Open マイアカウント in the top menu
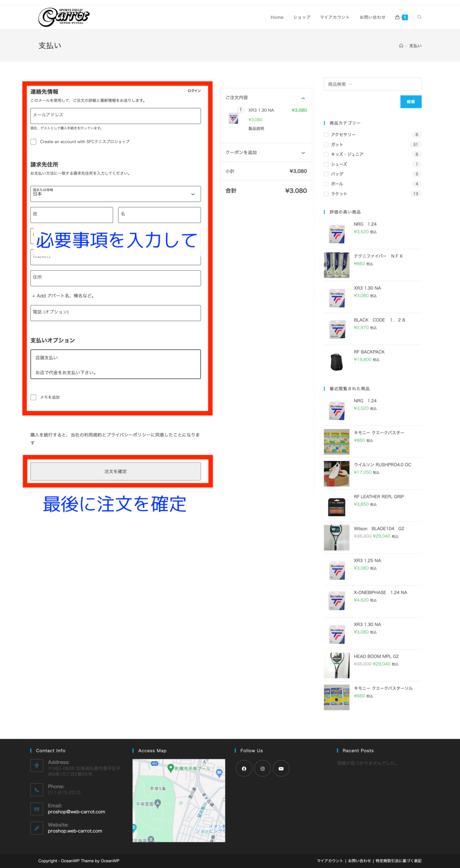This screenshot has width=460, height=868. (x=334, y=17)
